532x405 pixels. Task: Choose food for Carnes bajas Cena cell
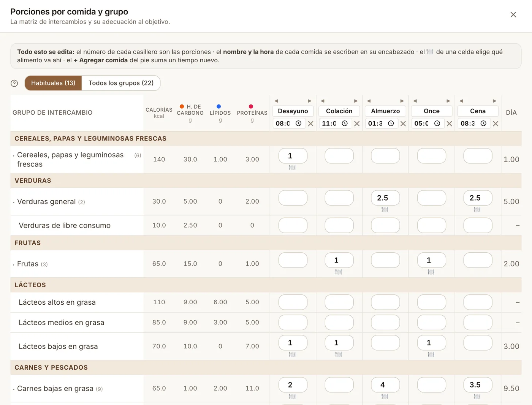(x=477, y=397)
